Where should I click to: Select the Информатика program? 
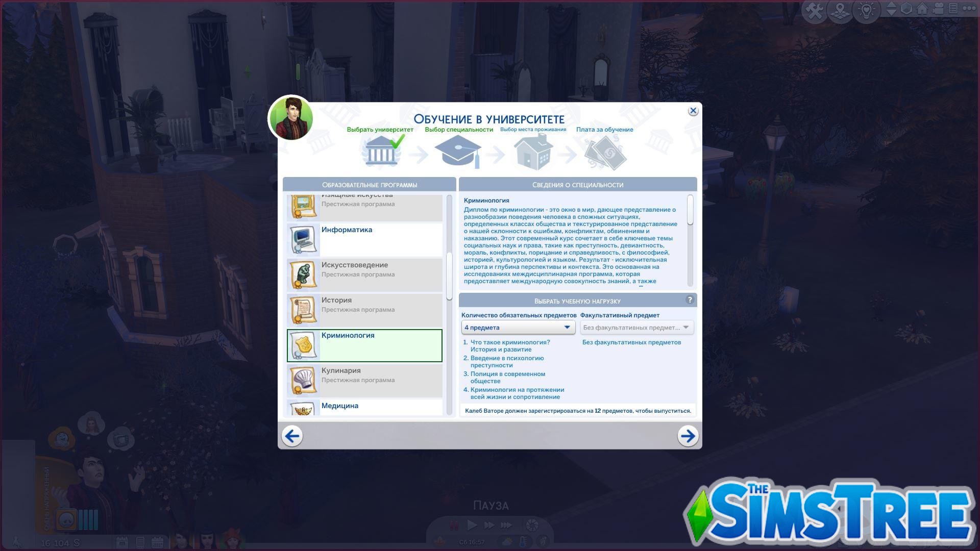pos(364,240)
